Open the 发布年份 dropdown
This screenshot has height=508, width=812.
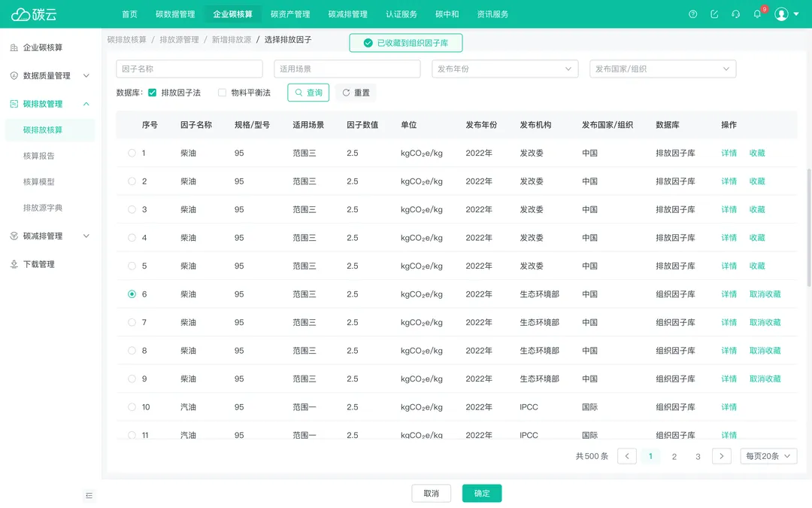coord(505,69)
